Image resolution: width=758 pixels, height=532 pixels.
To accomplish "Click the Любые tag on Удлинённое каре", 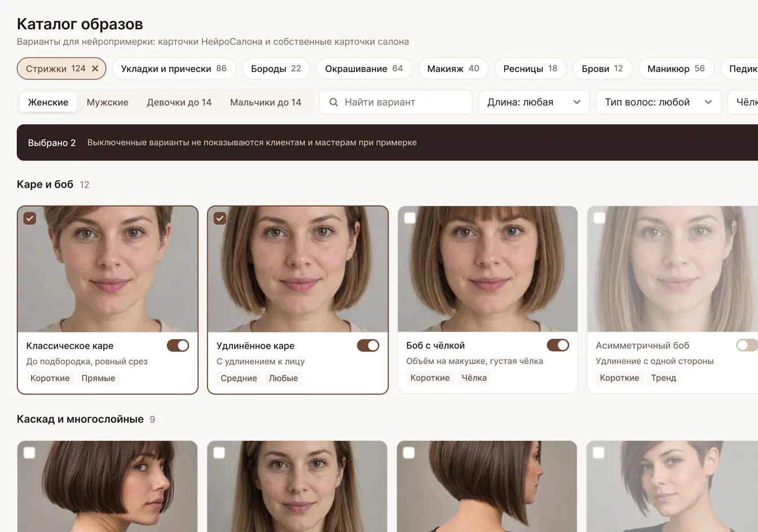I will tap(283, 378).
